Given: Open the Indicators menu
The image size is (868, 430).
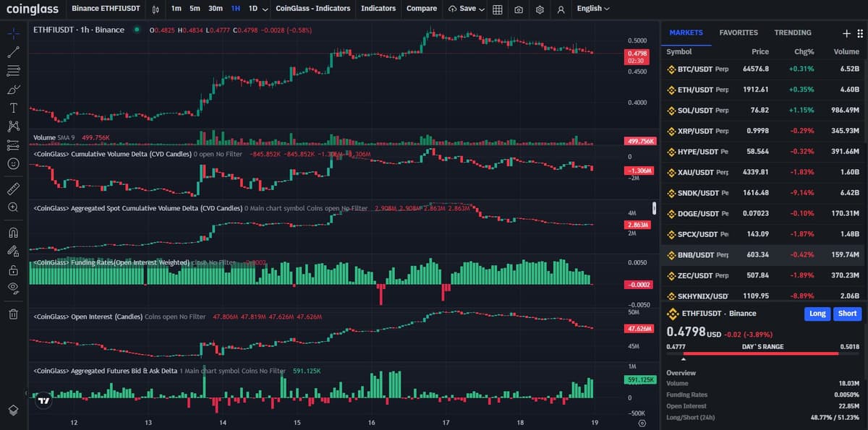Looking at the screenshot, I should [x=378, y=9].
